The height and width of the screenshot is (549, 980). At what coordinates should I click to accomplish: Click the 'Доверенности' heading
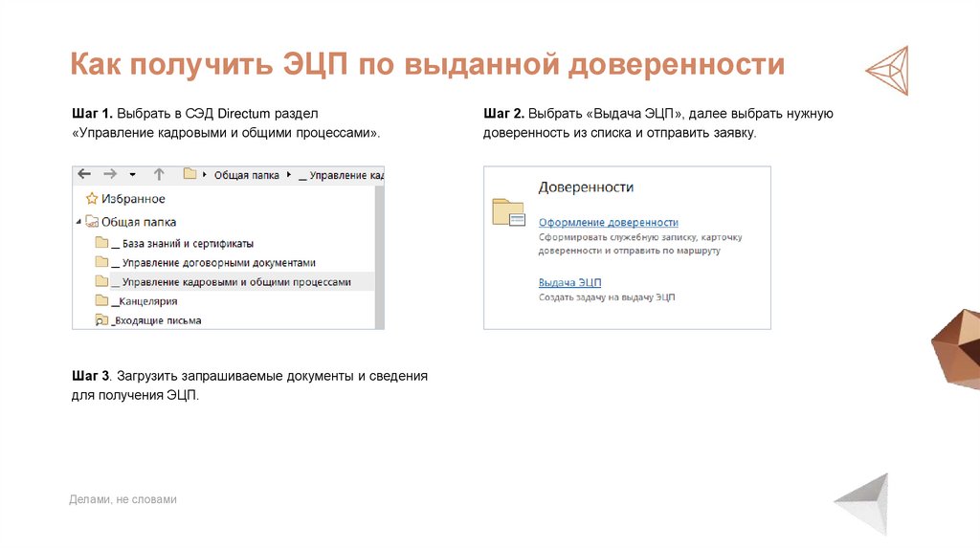coord(587,187)
